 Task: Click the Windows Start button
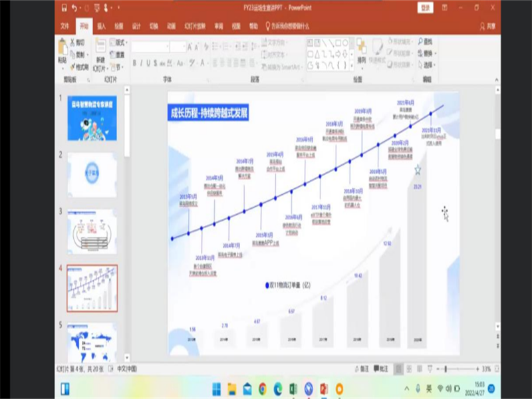coord(216,388)
